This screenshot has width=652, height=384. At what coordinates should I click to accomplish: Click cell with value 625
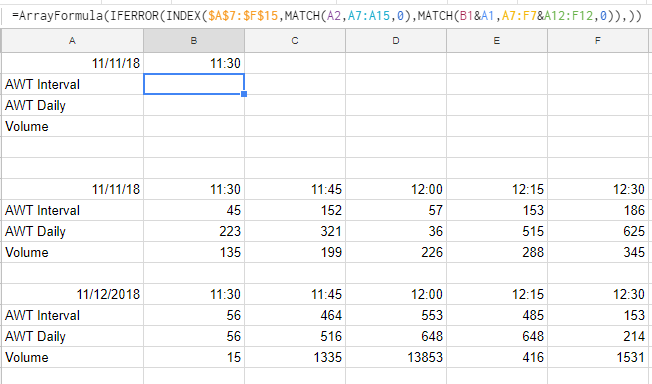point(598,231)
